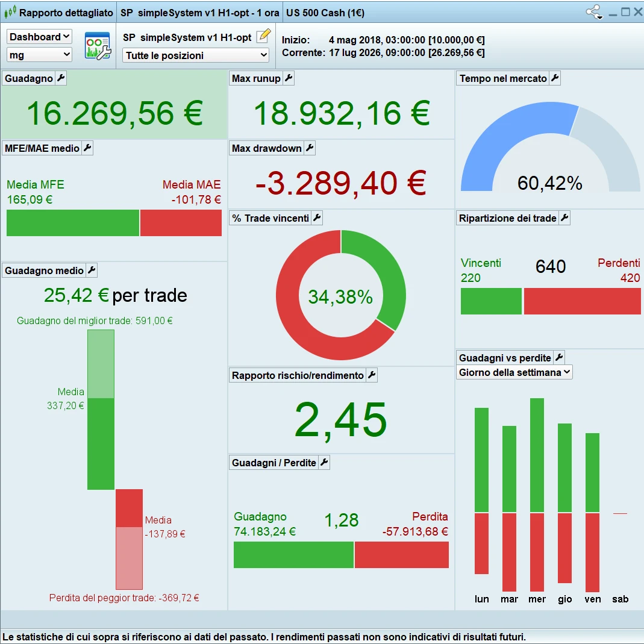
Task: Configure Rapporto rischio/rendimento with wrench
Action: 372,375
